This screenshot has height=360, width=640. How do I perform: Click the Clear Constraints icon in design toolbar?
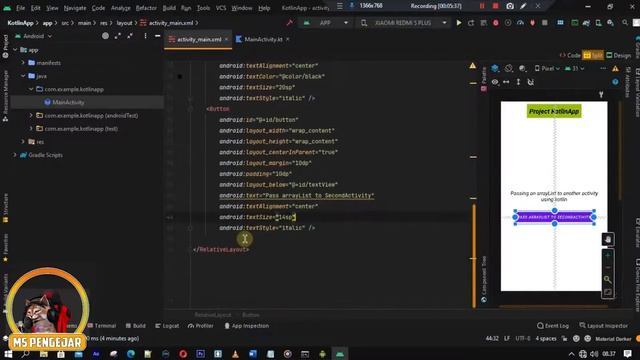click(x=531, y=82)
